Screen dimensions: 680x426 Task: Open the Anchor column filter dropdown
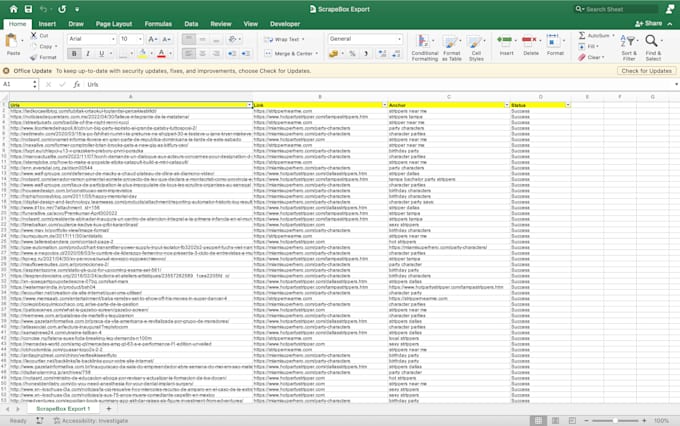pyautogui.click(x=507, y=105)
